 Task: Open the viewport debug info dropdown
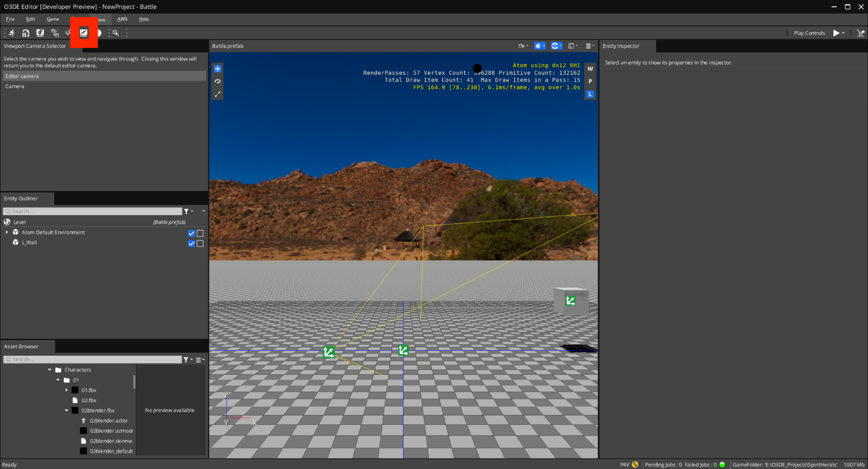(540, 46)
